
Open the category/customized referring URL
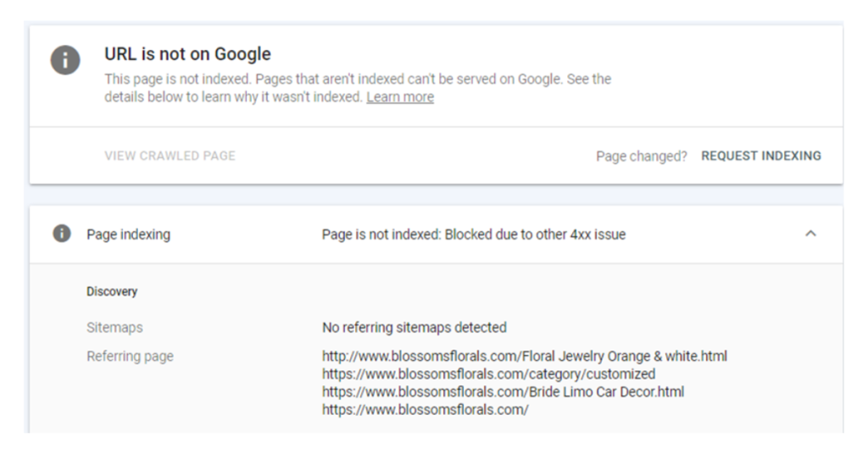click(x=489, y=374)
